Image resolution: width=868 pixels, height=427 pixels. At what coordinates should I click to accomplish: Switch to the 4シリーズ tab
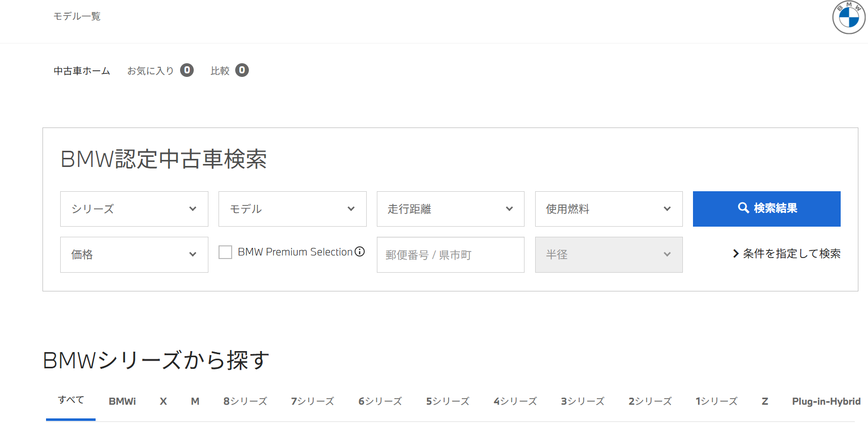coord(515,401)
